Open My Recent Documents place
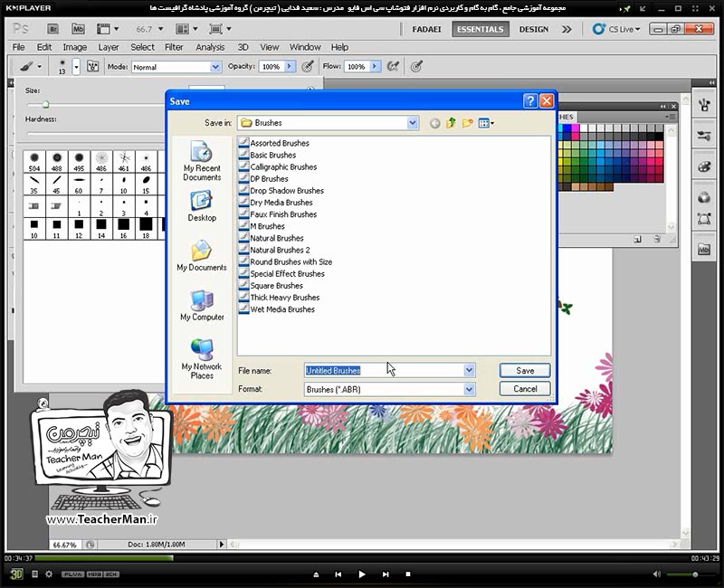The width and height of the screenshot is (724, 588). click(x=202, y=161)
